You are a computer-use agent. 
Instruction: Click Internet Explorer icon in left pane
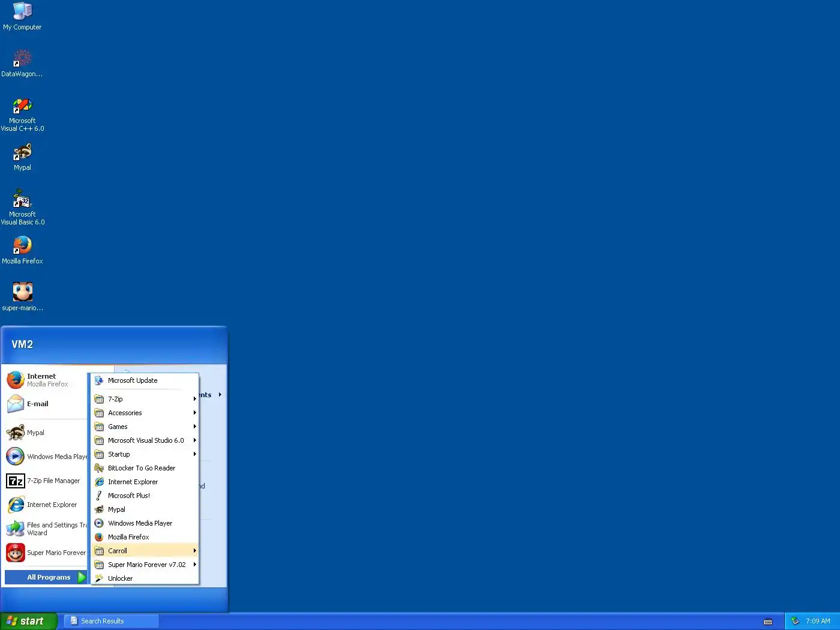tap(16, 505)
